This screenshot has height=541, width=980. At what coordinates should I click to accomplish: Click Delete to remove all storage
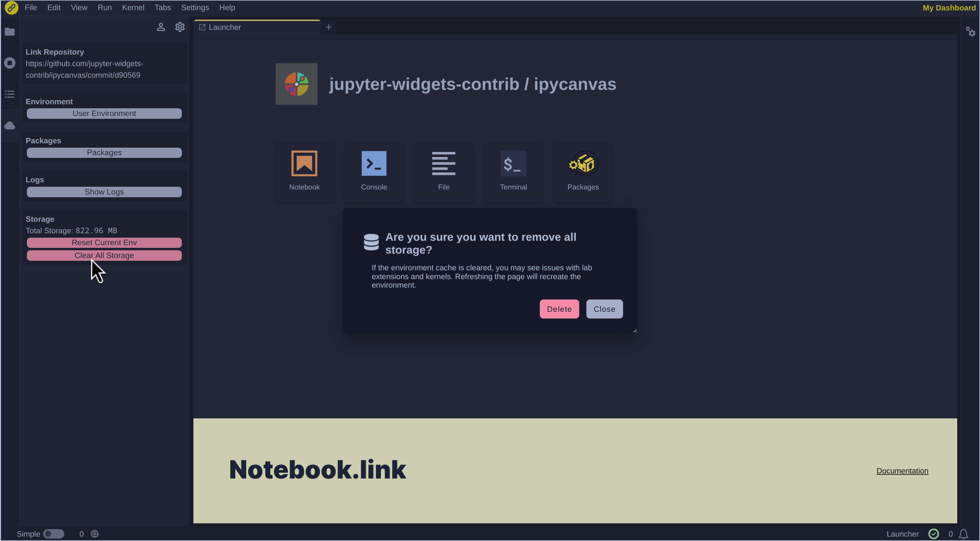coord(559,309)
